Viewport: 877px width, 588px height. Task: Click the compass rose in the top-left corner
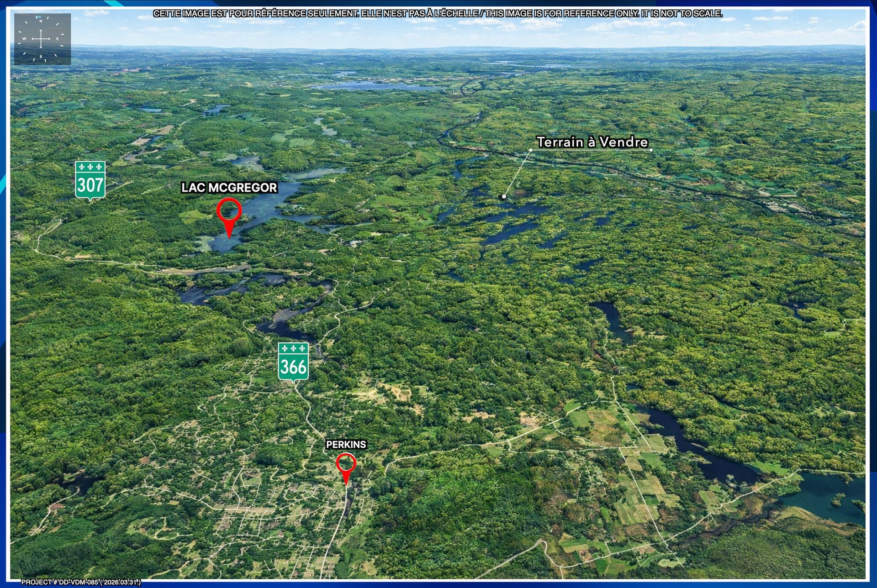(x=42, y=40)
